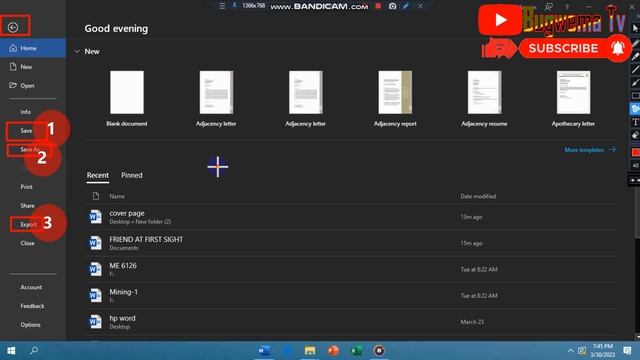Select Share in the sidebar
Screen dimensions: 640x360
coord(27,206)
